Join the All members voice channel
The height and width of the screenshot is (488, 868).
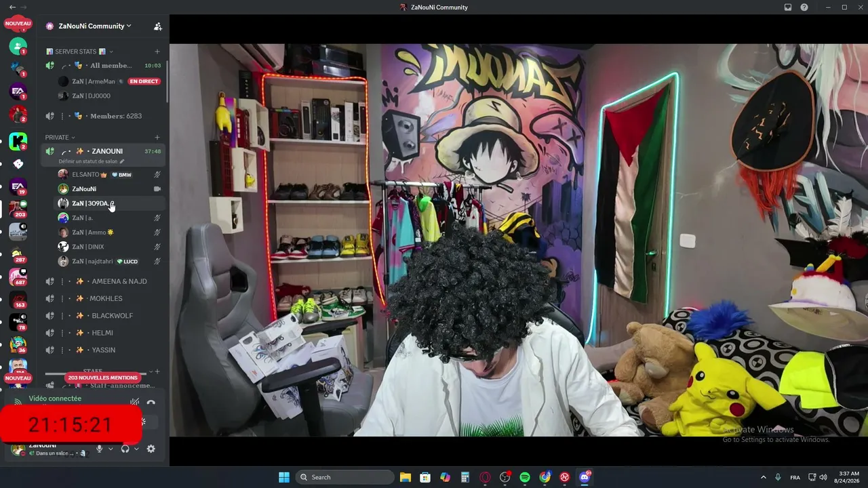tap(104, 66)
